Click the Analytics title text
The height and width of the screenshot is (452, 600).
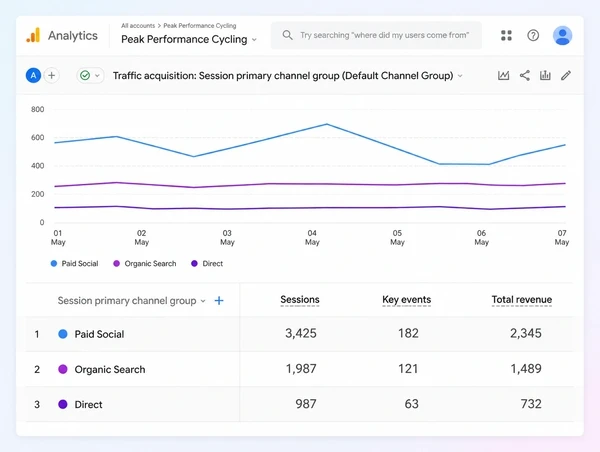click(x=73, y=36)
